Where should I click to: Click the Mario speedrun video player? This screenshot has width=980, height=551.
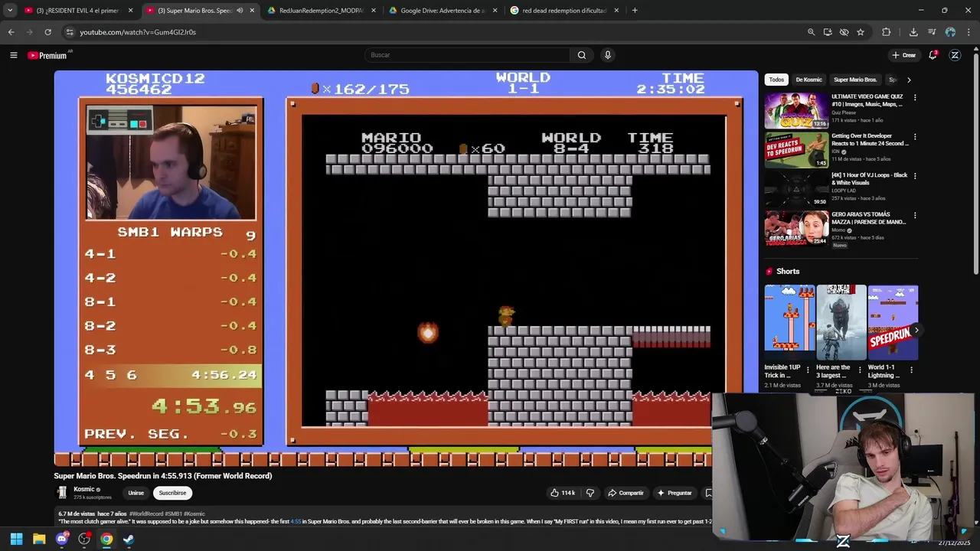pos(406,268)
